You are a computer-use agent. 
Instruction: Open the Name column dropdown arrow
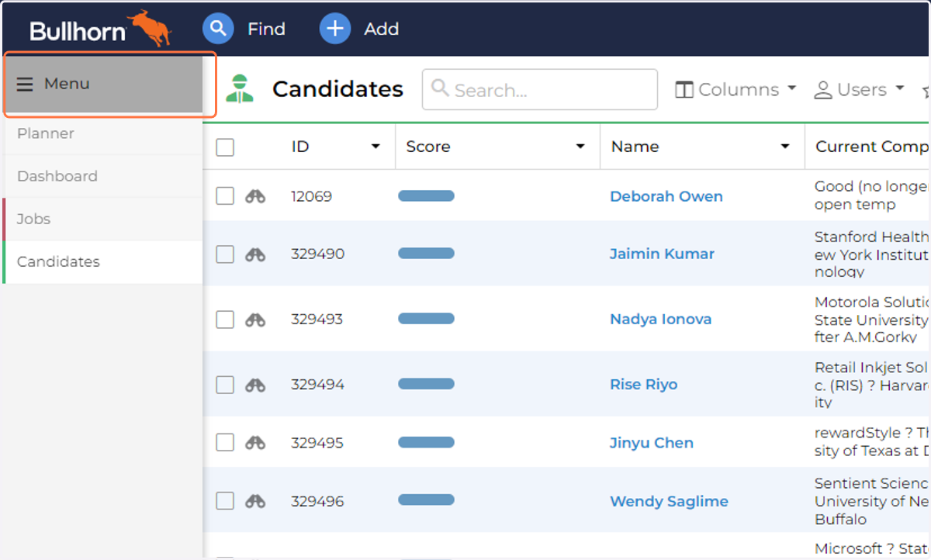point(784,147)
